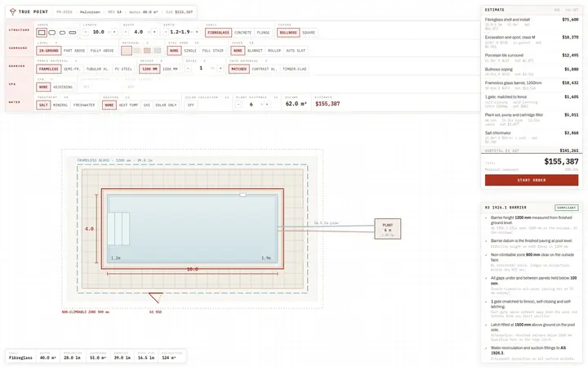The width and height of the screenshot is (588, 368).
Task: Increase the number of gates
Action: point(220,69)
